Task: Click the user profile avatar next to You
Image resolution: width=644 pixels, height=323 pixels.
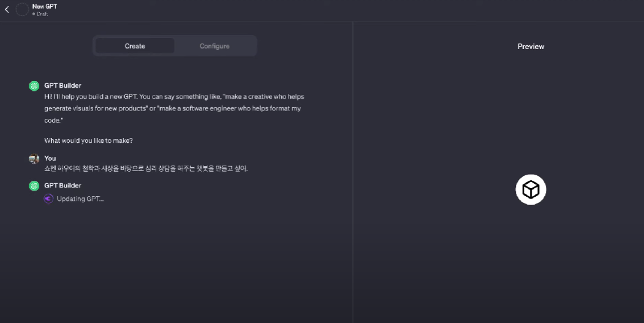Action: tap(34, 159)
